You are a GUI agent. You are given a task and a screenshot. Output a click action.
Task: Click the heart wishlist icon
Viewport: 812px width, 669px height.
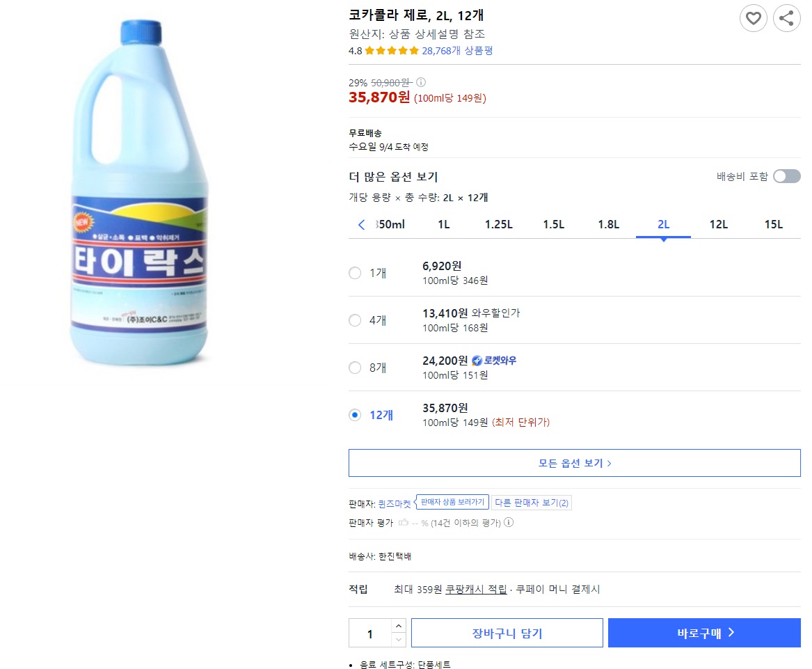click(753, 18)
